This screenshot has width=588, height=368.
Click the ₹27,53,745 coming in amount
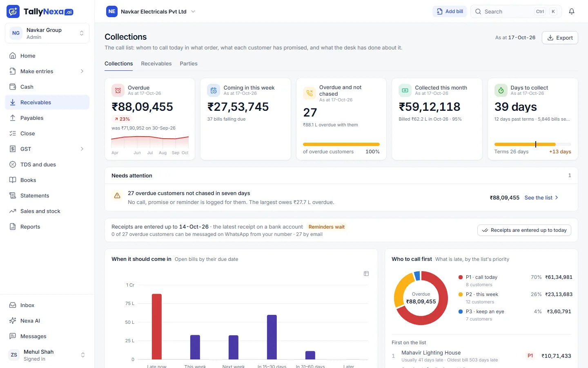click(x=238, y=107)
